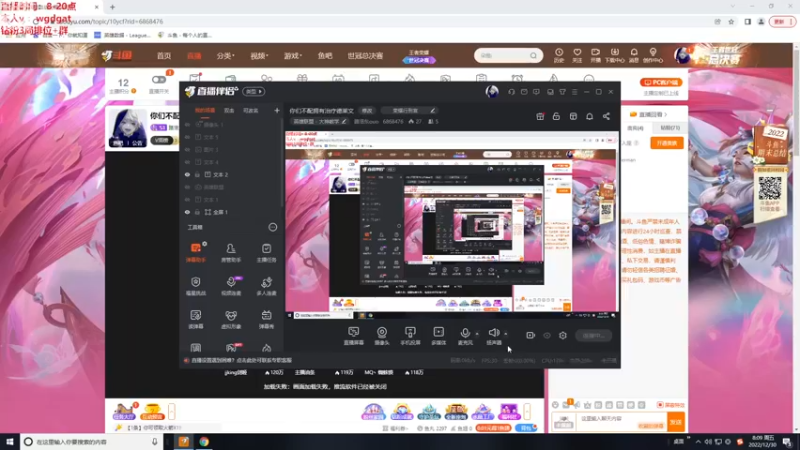The image size is (800, 450).
Task: Click the headset customer service icon
Action: pos(511,92)
